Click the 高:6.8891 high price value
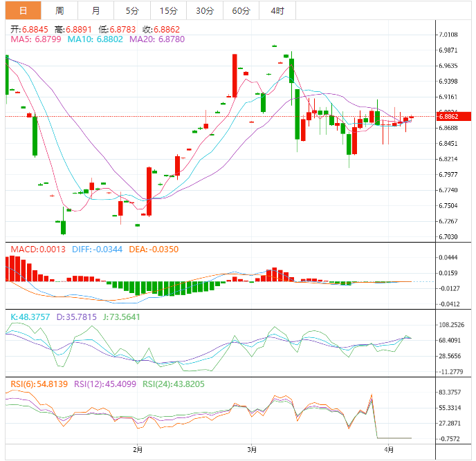This screenshot has width=476, height=461. coord(73,30)
